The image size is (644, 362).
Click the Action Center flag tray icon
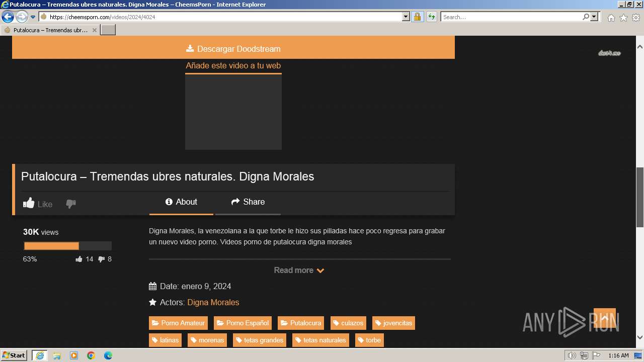[x=596, y=355]
